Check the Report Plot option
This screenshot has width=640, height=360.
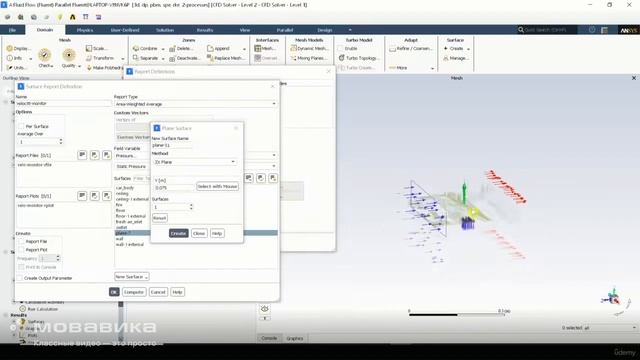click(x=21, y=249)
